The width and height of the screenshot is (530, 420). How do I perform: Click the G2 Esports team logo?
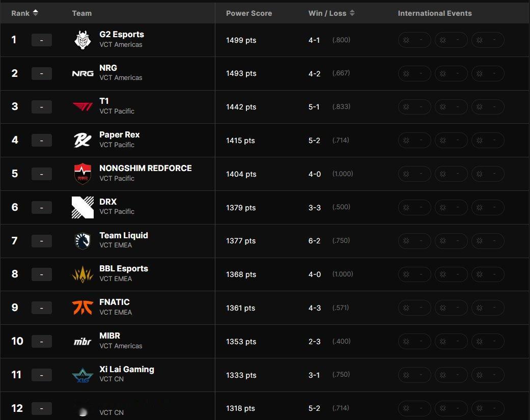click(82, 40)
